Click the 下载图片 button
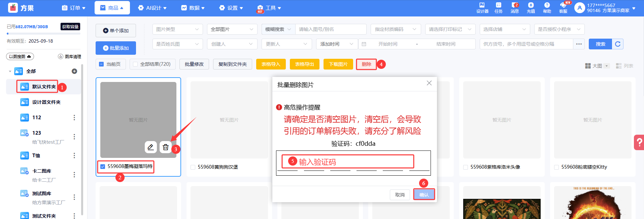Image resolution: width=644 pixels, height=219 pixels. pyautogui.click(x=338, y=64)
